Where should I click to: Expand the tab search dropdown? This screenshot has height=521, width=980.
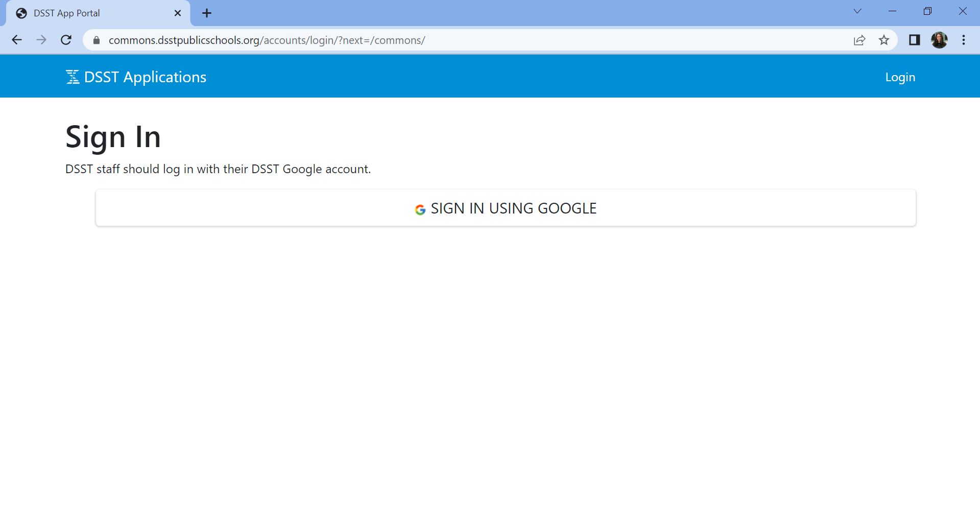tap(857, 11)
